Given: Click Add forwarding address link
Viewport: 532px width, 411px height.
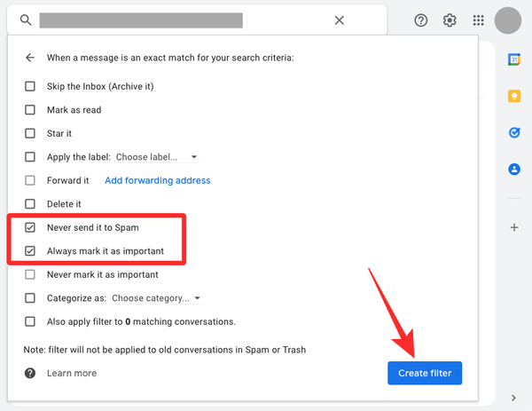Looking at the screenshot, I should pos(158,180).
